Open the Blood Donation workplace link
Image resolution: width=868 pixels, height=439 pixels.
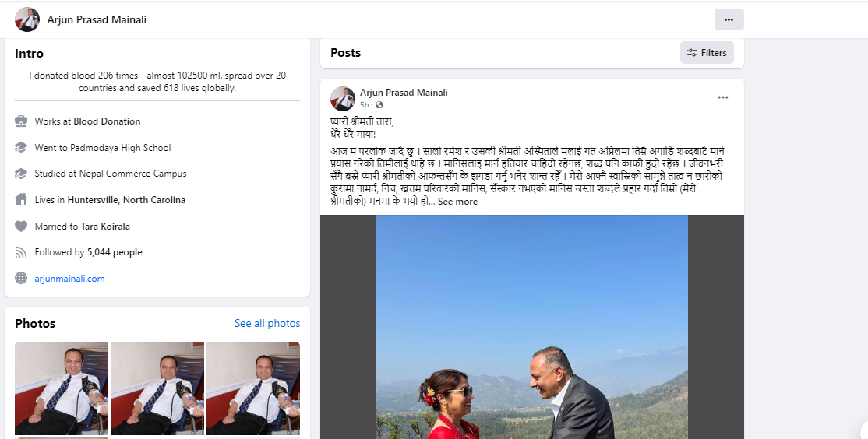pos(107,121)
